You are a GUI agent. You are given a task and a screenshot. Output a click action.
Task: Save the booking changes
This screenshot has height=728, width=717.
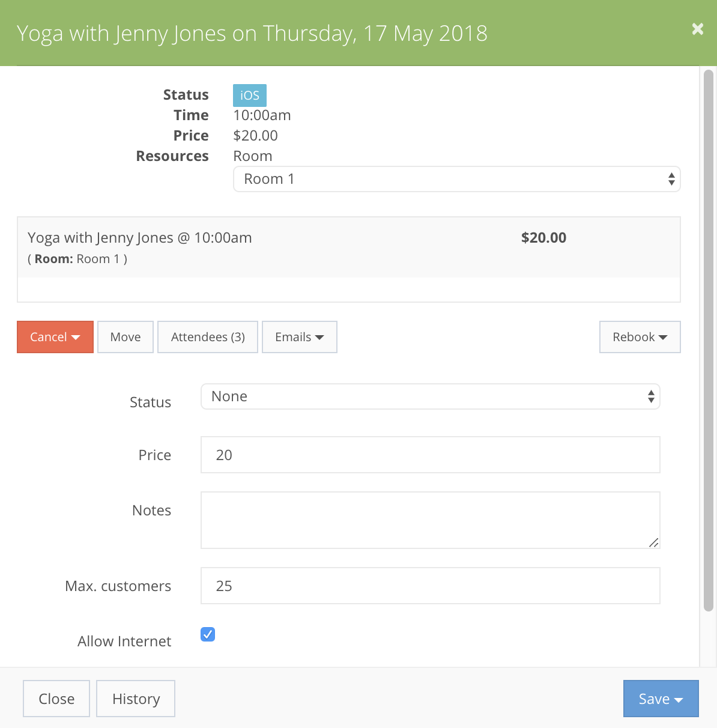(x=654, y=699)
